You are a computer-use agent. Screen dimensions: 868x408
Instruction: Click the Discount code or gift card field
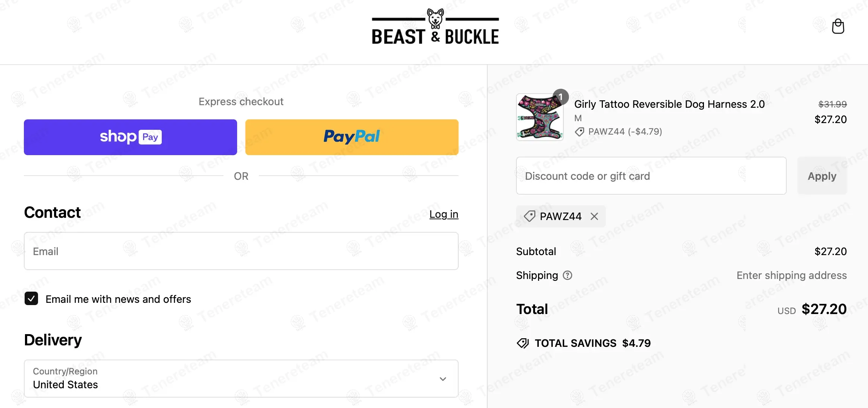click(x=651, y=176)
